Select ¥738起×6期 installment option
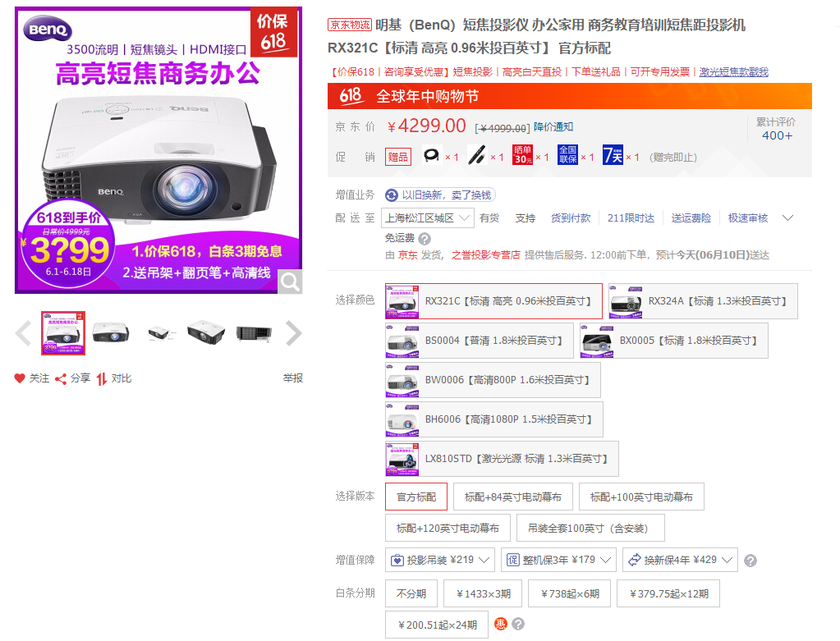840x641 pixels. pos(570,593)
